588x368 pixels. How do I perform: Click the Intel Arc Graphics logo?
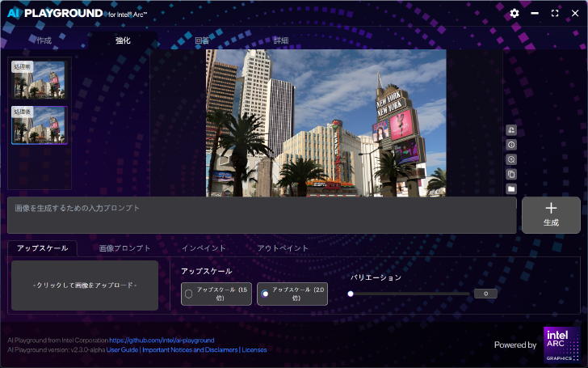pyautogui.click(x=562, y=345)
